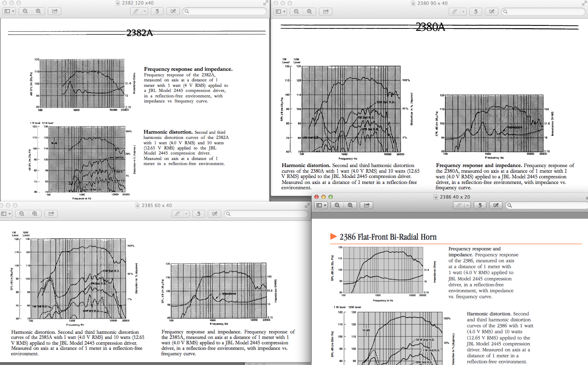Expand highlight color arrow in 2382 120 x40 window

point(145,11)
